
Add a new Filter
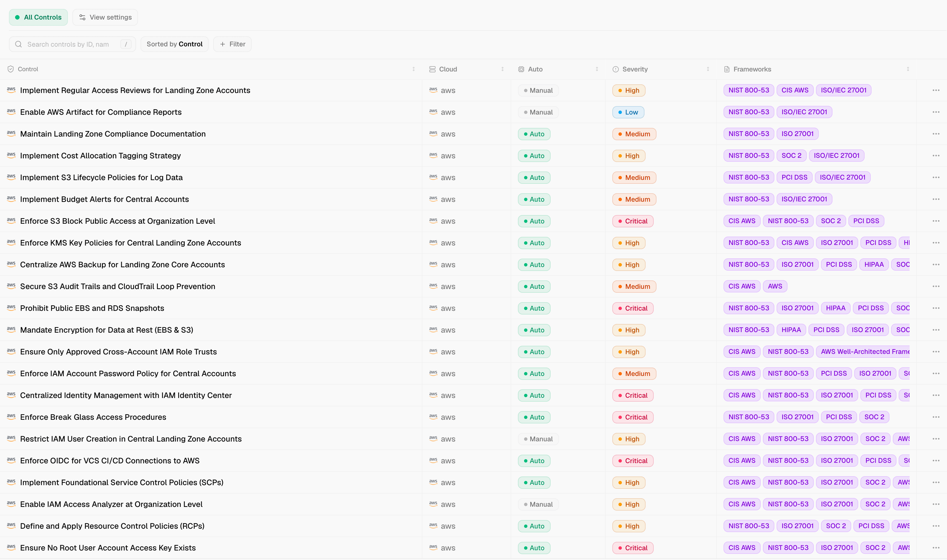(232, 44)
